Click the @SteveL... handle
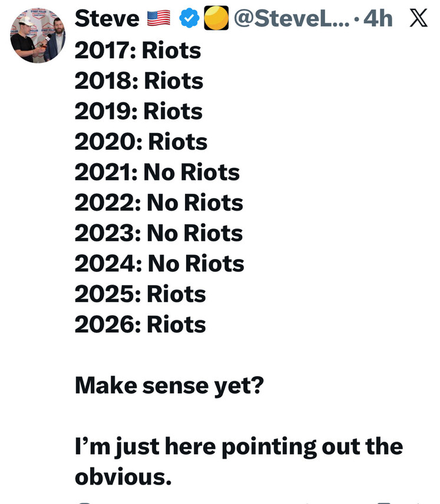This screenshot has width=440, height=504. (x=295, y=19)
